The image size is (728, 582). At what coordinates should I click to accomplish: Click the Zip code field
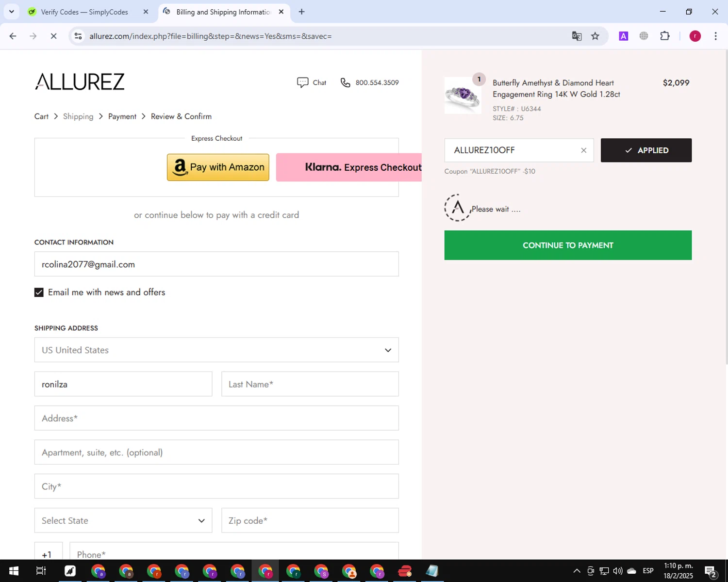coord(310,520)
